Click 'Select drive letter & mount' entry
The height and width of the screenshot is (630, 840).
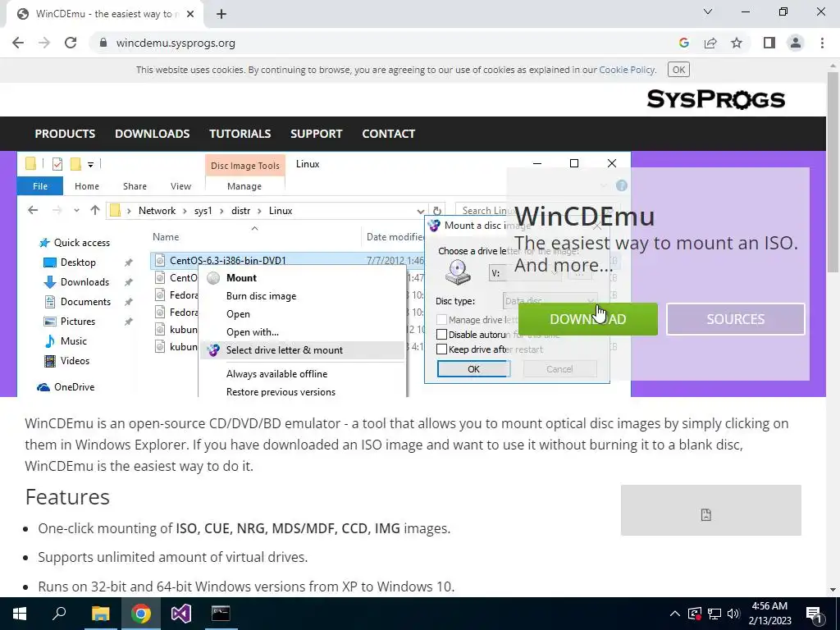(x=303, y=350)
